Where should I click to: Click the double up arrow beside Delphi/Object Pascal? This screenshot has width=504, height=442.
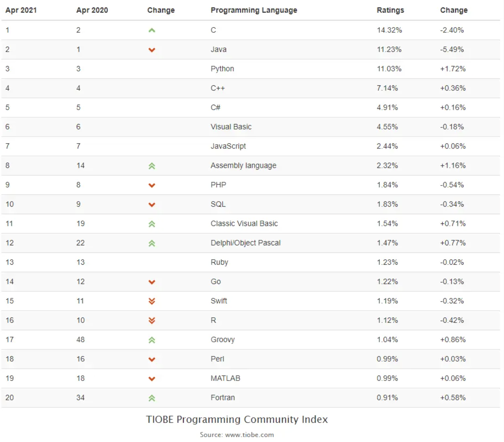click(152, 243)
